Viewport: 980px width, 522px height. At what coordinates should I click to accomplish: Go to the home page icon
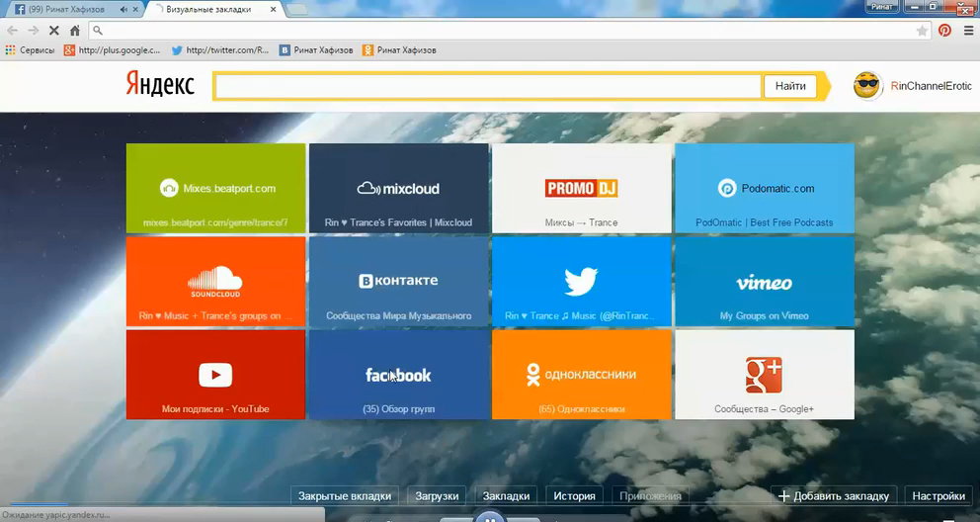(74, 30)
